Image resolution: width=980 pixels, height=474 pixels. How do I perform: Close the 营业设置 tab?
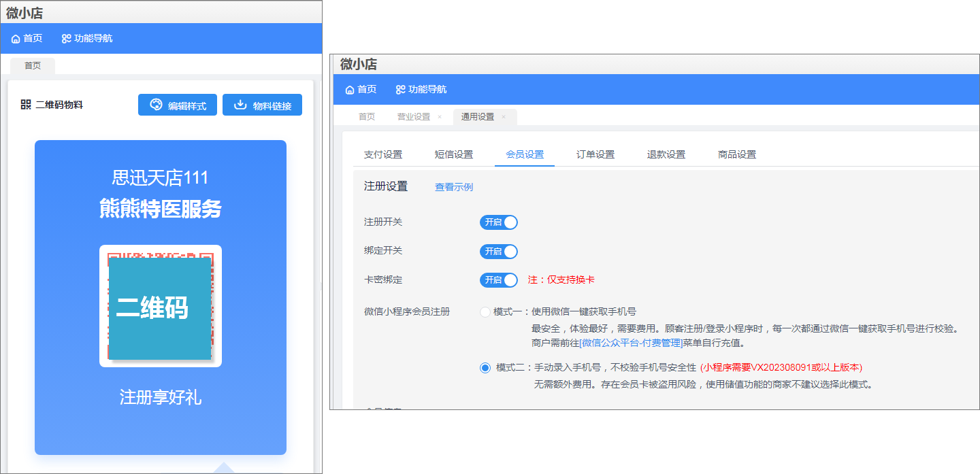click(440, 117)
